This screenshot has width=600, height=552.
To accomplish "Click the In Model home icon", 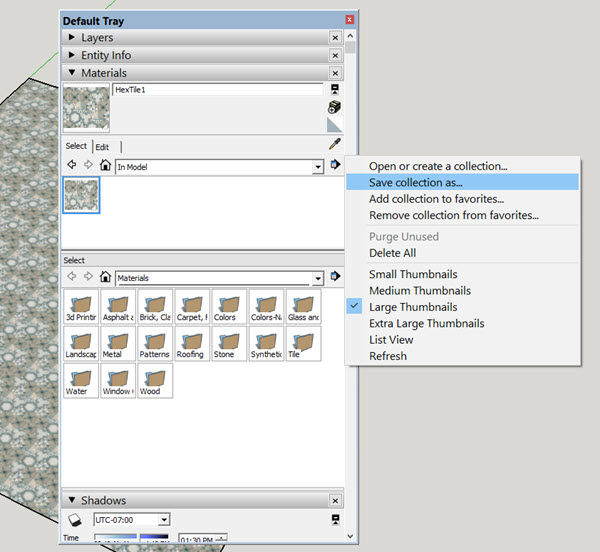I will pyautogui.click(x=105, y=165).
